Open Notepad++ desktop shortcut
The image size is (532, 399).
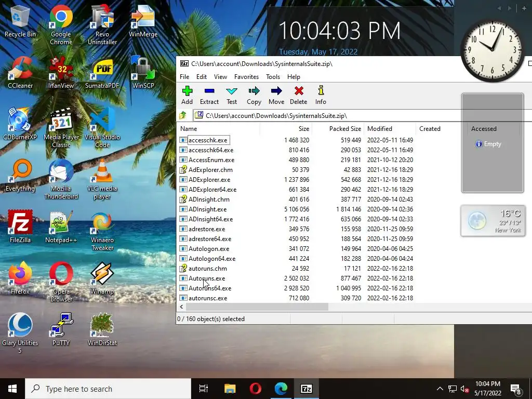pyautogui.click(x=61, y=227)
